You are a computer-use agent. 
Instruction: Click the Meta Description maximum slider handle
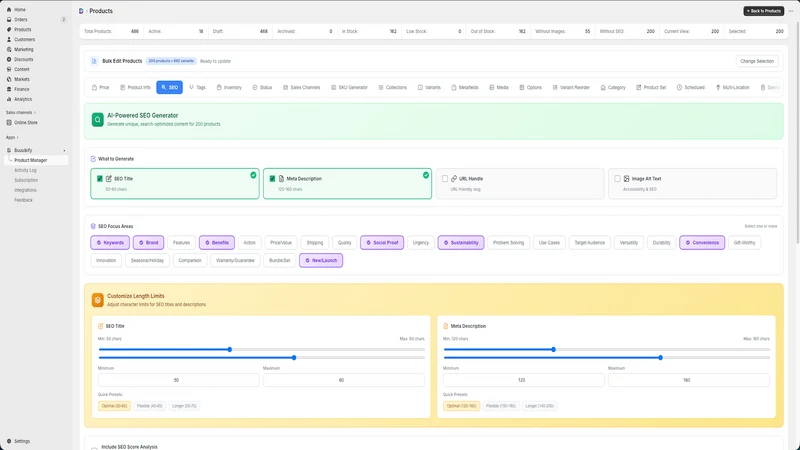661,358
